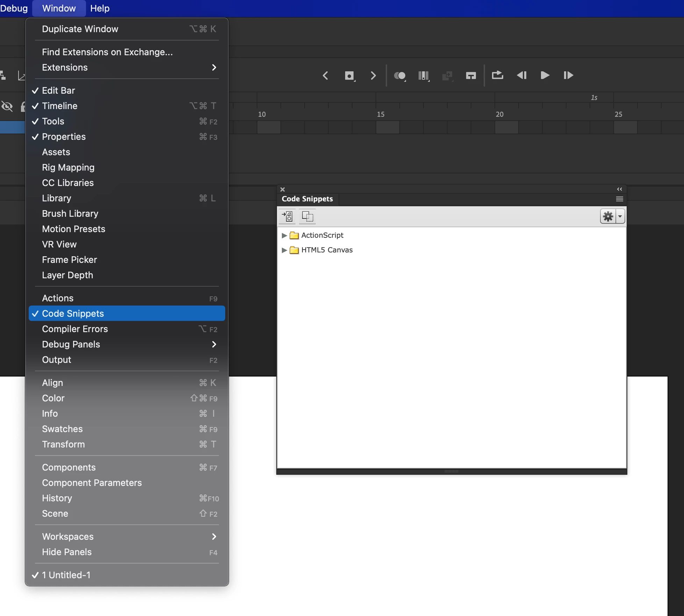Click Copy to Clipboard snippet icon
684x616 pixels.
point(307,216)
